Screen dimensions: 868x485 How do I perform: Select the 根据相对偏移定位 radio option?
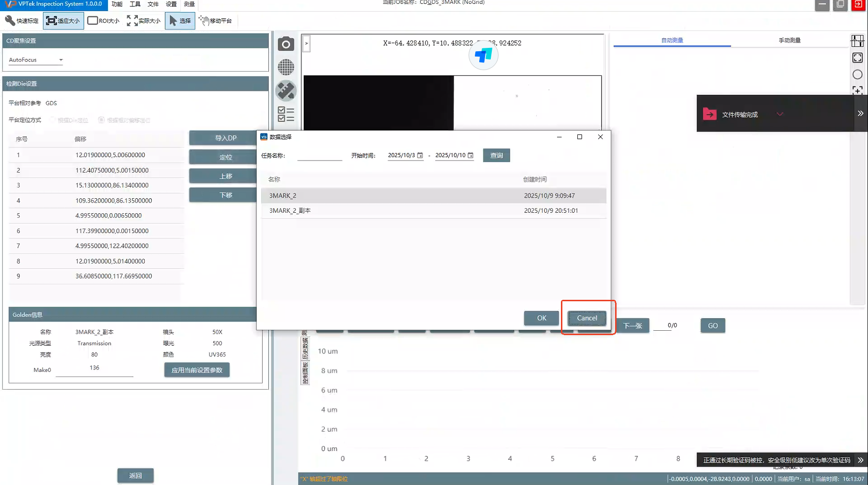[101, 120]
